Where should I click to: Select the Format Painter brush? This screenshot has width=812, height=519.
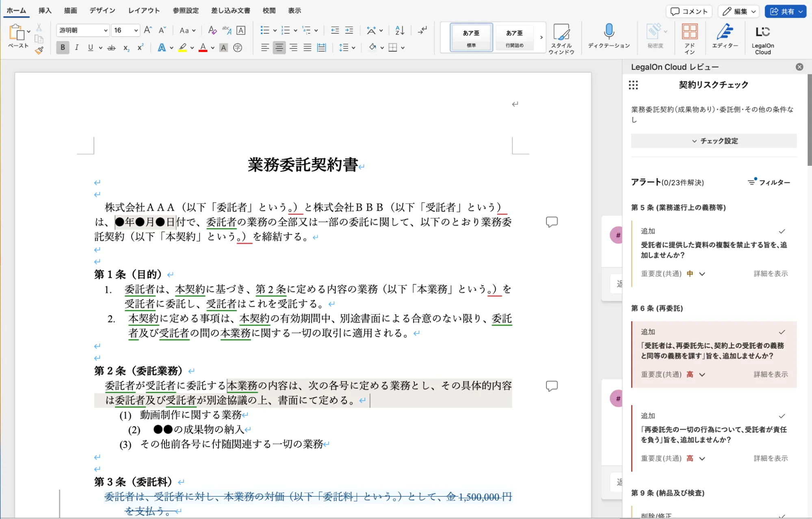coord(39,50)
